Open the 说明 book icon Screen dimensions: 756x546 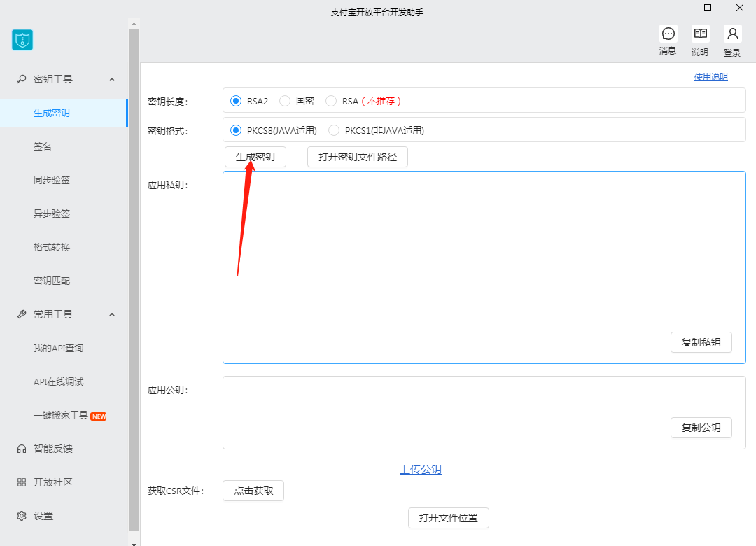tap(700, 34)
